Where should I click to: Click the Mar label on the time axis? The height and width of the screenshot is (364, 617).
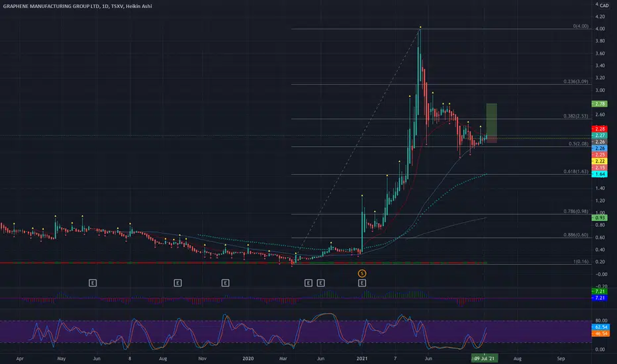(x=283, y=359)
